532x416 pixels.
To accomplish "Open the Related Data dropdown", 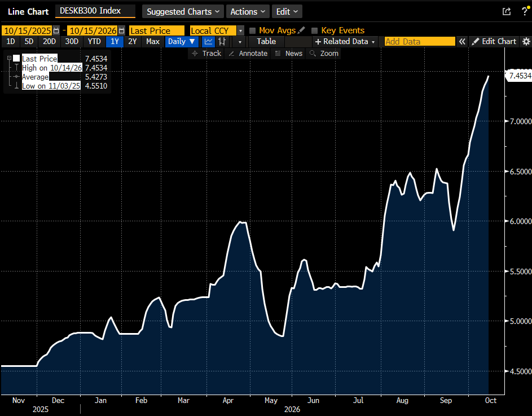I will coord(345,41).
